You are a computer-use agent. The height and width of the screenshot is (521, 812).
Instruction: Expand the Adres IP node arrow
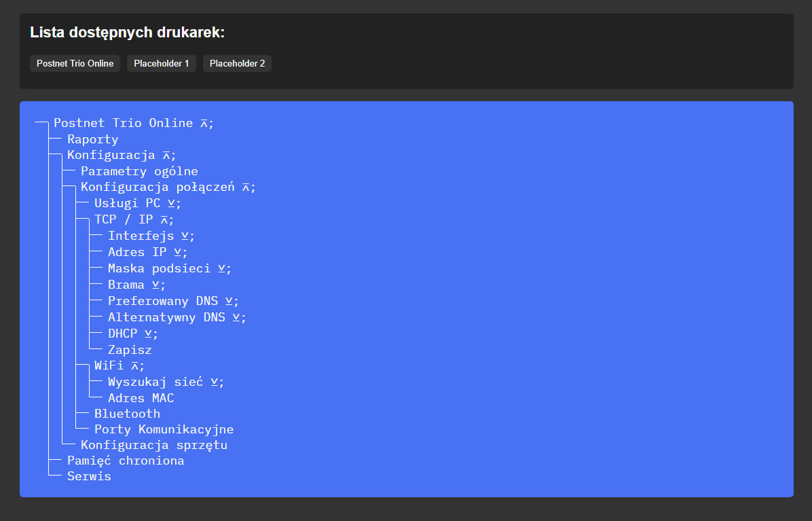coord(178,252)
